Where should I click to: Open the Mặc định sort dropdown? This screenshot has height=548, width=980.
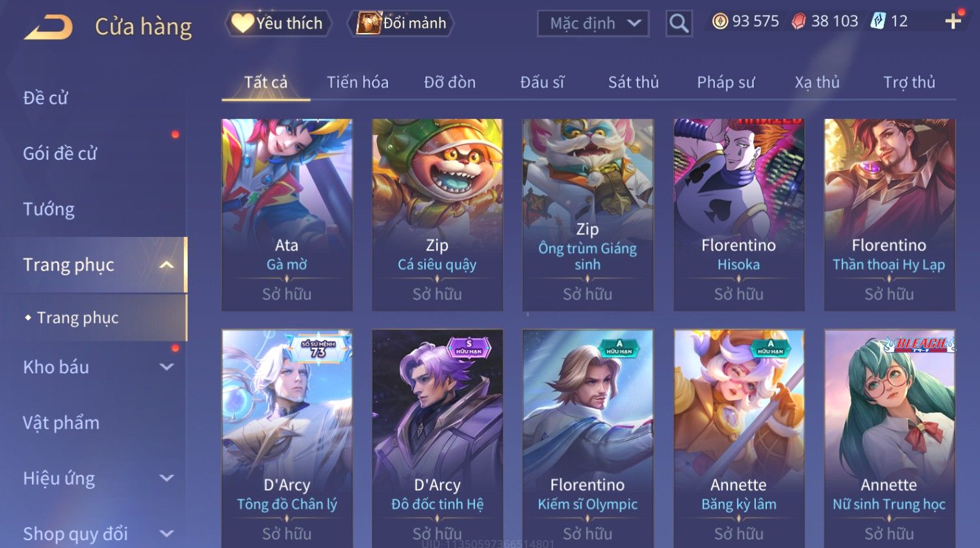pyautogui.click(x=593, y=23)
